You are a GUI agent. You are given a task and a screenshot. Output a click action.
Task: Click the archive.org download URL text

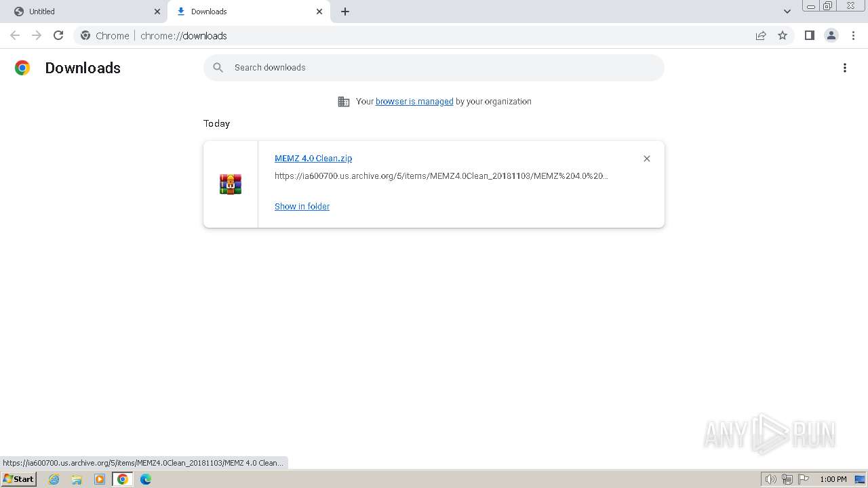[441, 176]
